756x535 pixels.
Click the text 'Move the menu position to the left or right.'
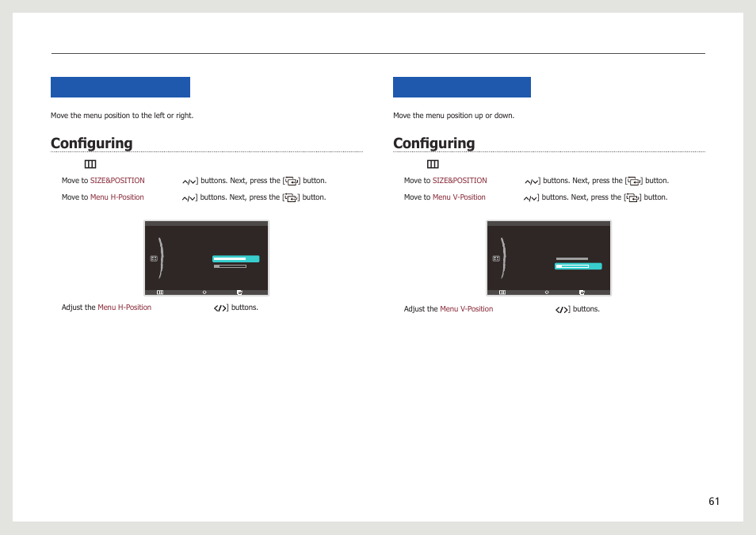[x=122, y=116]
